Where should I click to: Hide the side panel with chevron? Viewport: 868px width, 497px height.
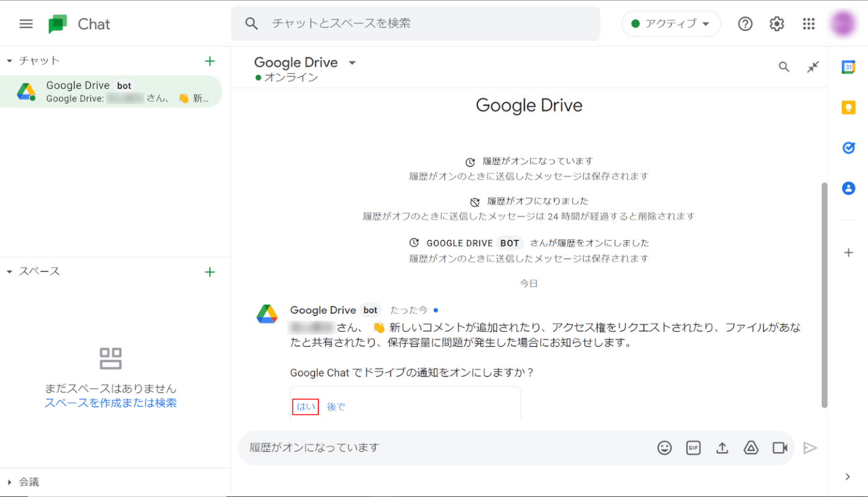(x=848, y=476)
